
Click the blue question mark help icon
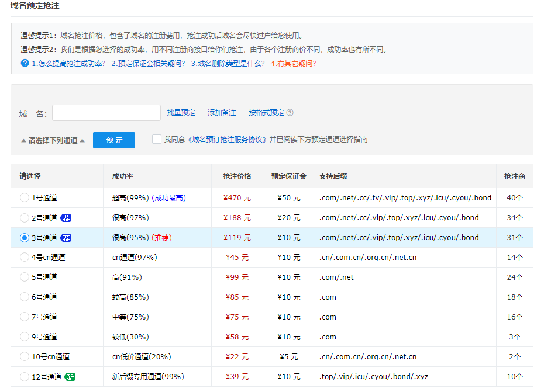(25, 63)
